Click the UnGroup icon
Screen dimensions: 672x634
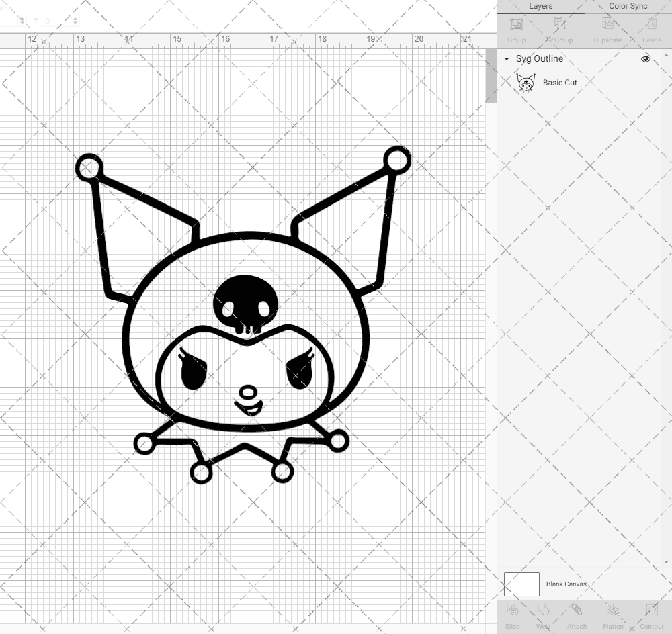coord(559,24)
